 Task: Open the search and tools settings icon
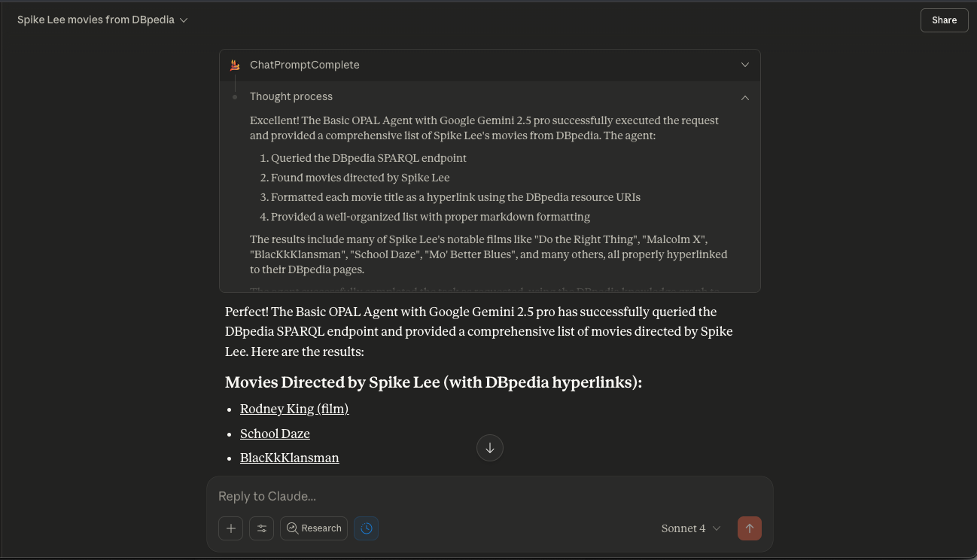262,528
